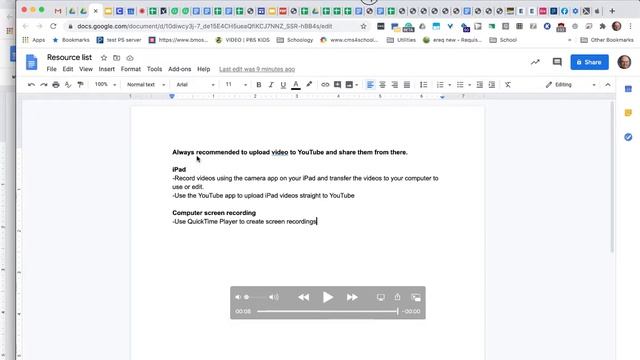Screen dimensions: 640x360
Task: Open the numbered list options arrow
Action: [449, 85]
